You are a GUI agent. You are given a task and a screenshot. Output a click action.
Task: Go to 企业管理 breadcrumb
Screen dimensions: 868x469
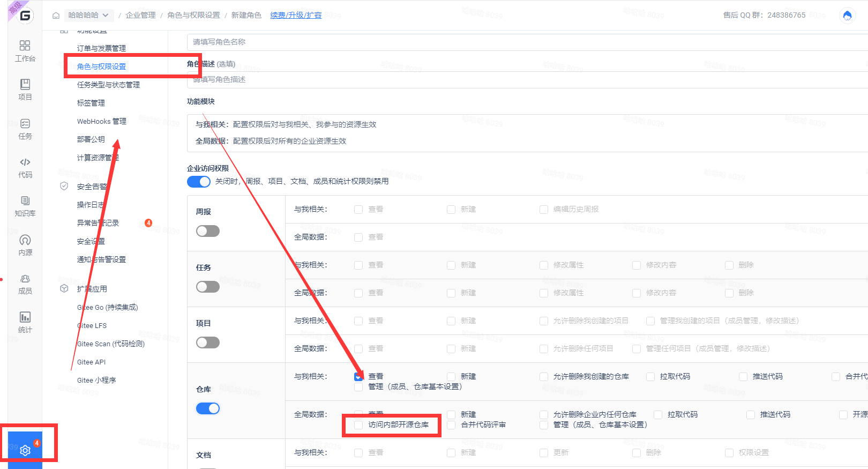140,15
